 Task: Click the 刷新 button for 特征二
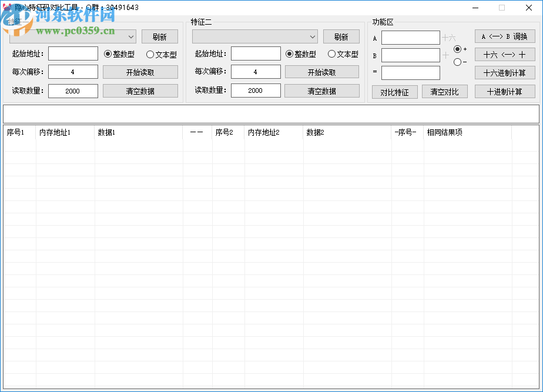point(341,36)
